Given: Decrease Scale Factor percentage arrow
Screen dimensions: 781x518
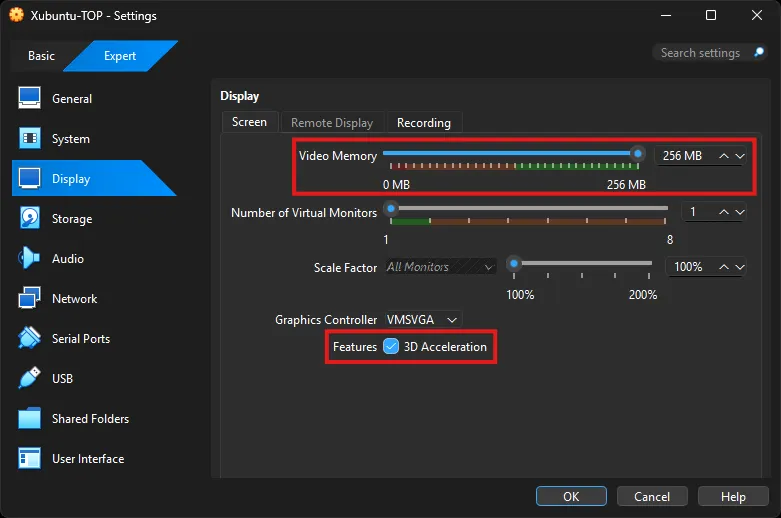Looking at the screenshot, I should click(x=740, y=267).
